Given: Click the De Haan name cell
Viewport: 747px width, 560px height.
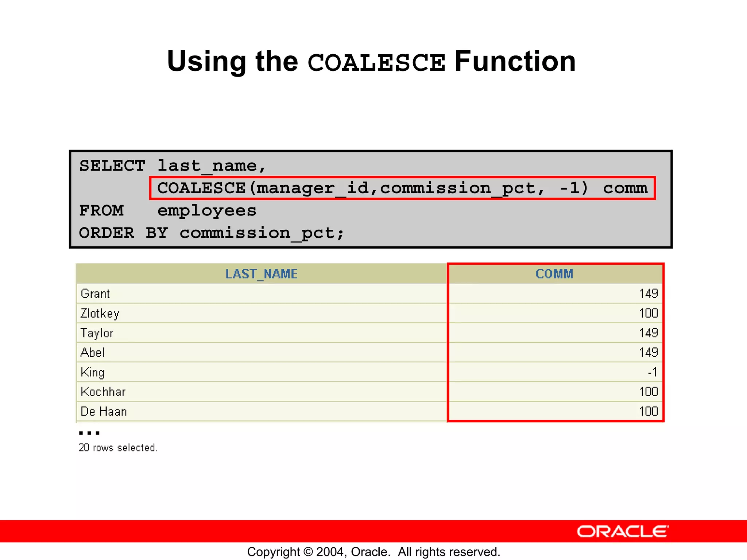Looking at the screenshot, I should pos(104,412).
